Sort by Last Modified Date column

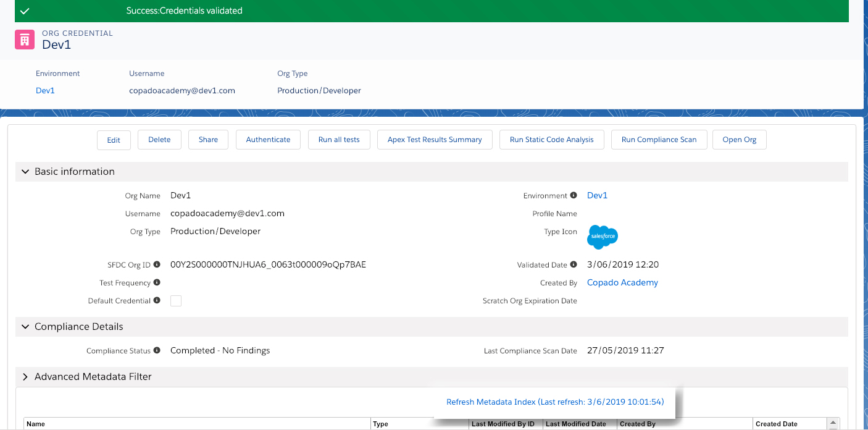coord(580,424)
